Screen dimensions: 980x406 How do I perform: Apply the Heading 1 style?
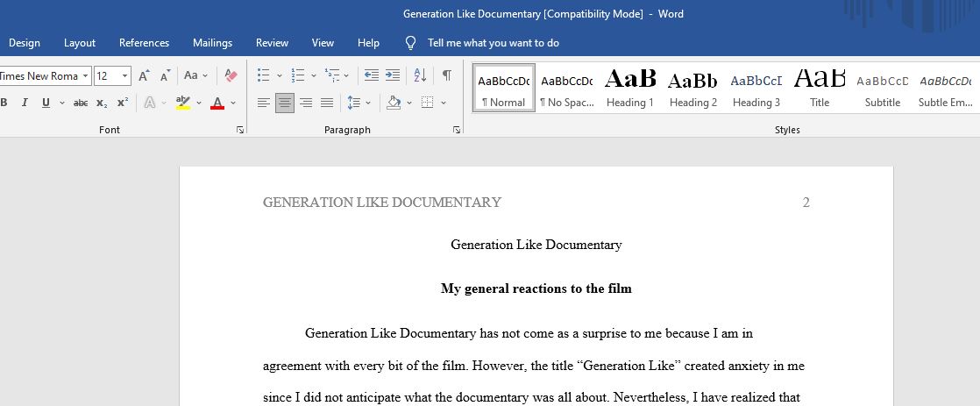click(630, 88)
